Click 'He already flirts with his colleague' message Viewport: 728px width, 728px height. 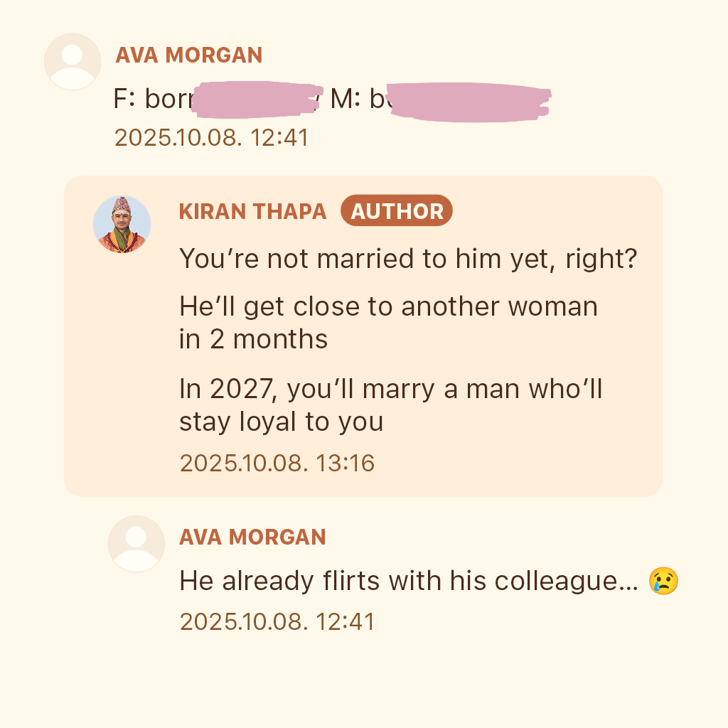(x=409, y=580)
